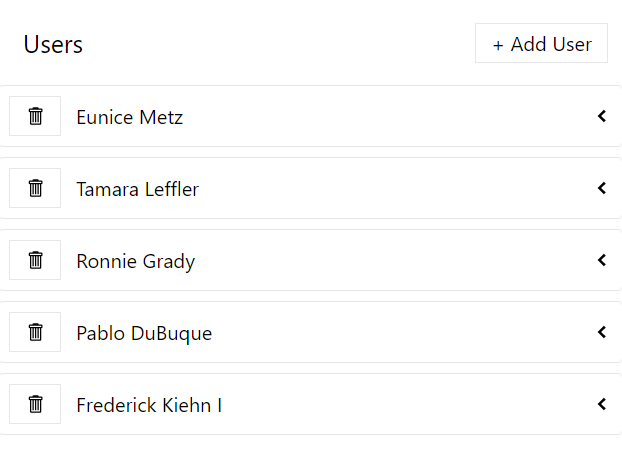Click the Users heading

click(53, 44)
